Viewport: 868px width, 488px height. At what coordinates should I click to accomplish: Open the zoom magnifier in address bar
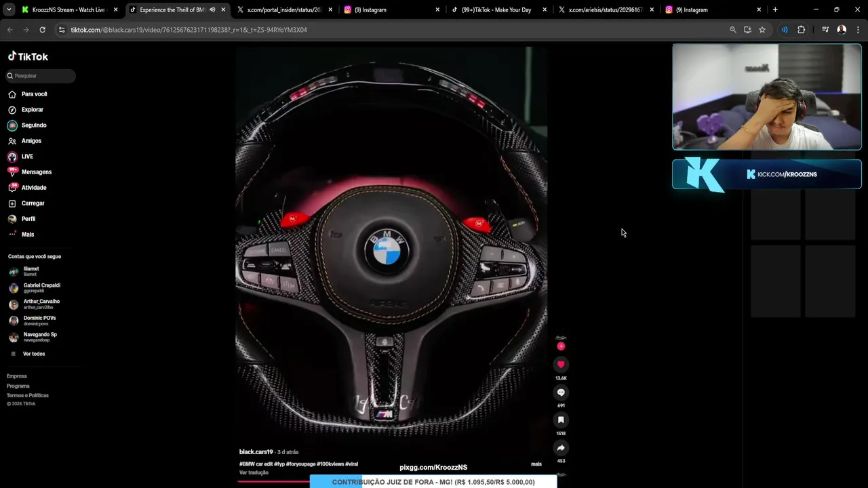coord(732,30)
